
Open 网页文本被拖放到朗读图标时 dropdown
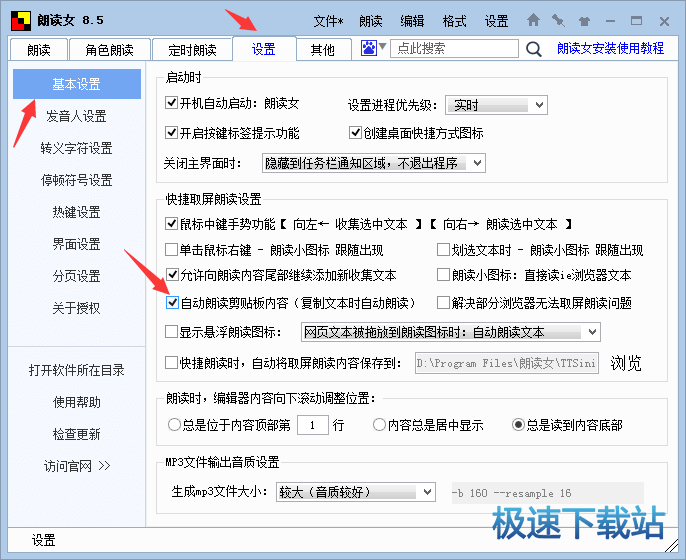pyautogui.click(x=451, y=332)
